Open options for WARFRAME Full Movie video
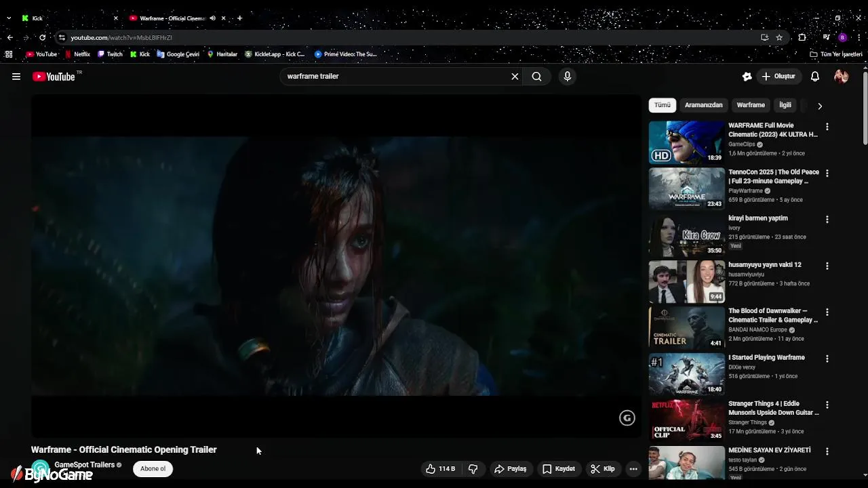 click(827, 127)
